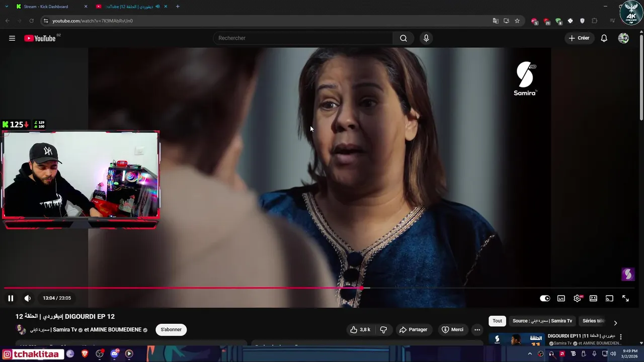644x362 pixels.
Task: Open the tab search dropdown arrow
Action: point(7,7)
